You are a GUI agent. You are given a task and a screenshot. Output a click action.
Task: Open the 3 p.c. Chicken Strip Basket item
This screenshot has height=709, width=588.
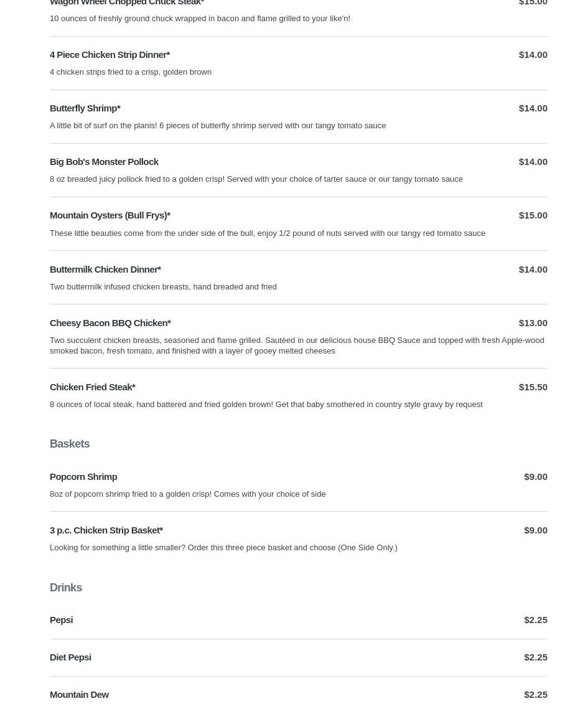106,530
